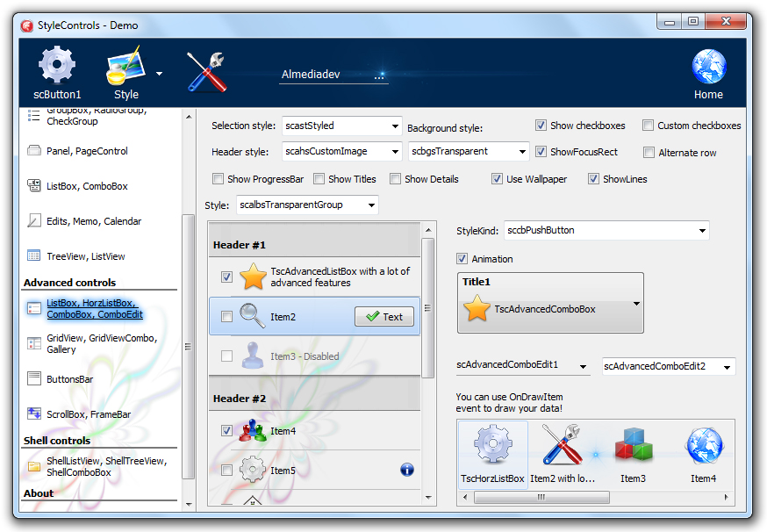
Task: Toggle Use Wallpaper checkbox
Action: point(497,178)
